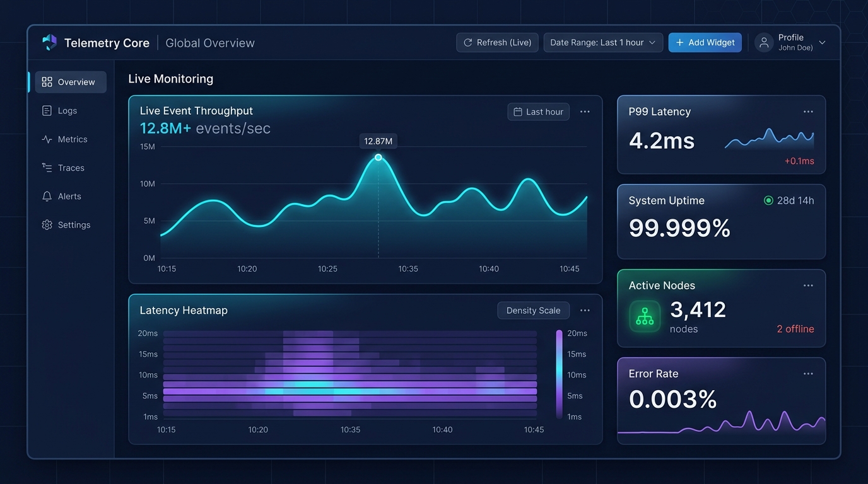Click the Overview grid icon in sidebar

[47, 82]
